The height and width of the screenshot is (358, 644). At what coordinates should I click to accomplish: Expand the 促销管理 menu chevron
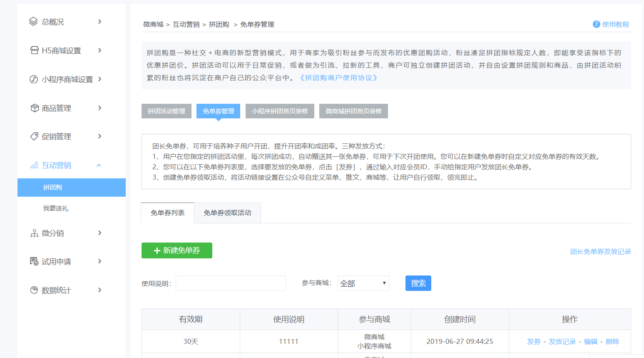[99, 136]
